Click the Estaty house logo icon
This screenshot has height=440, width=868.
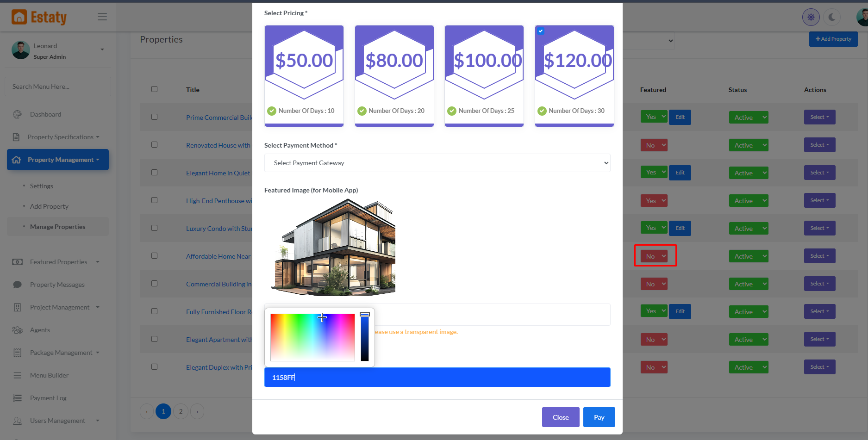pos(19,17)
